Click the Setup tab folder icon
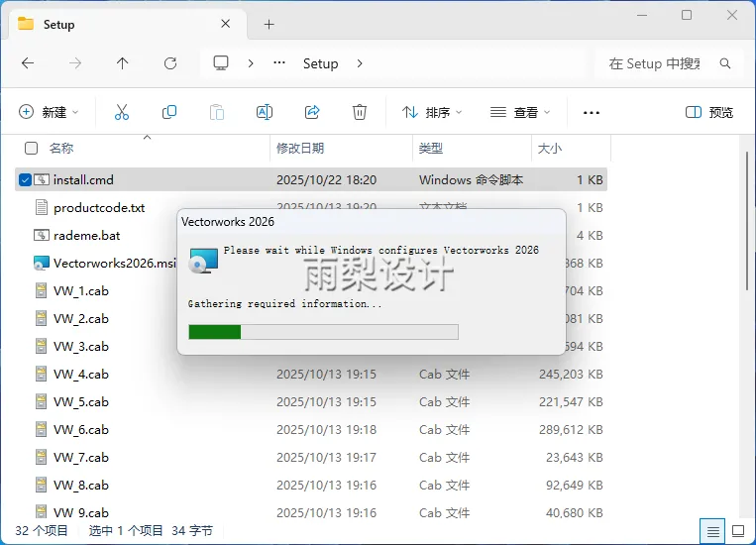The height and width of the screenshot is (545, 756). pos(26,24)
